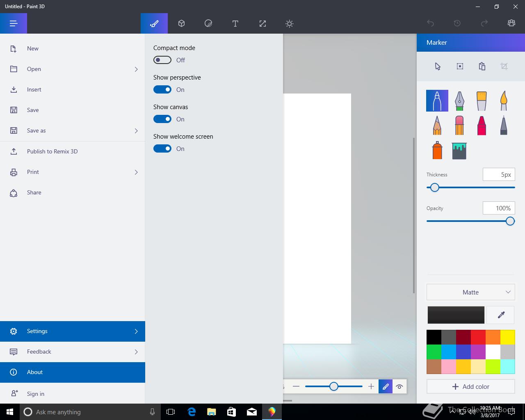Select the Oil brush tool
The width and height of the screenshot is (525, 420).
pos(482,100)
